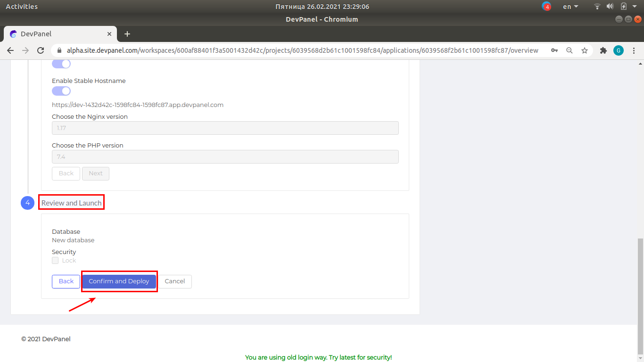Image resolution: width=644 pixels, height=362 pixels.
Task: Click the volume icon in the top bar
Action: pos(610,7)
